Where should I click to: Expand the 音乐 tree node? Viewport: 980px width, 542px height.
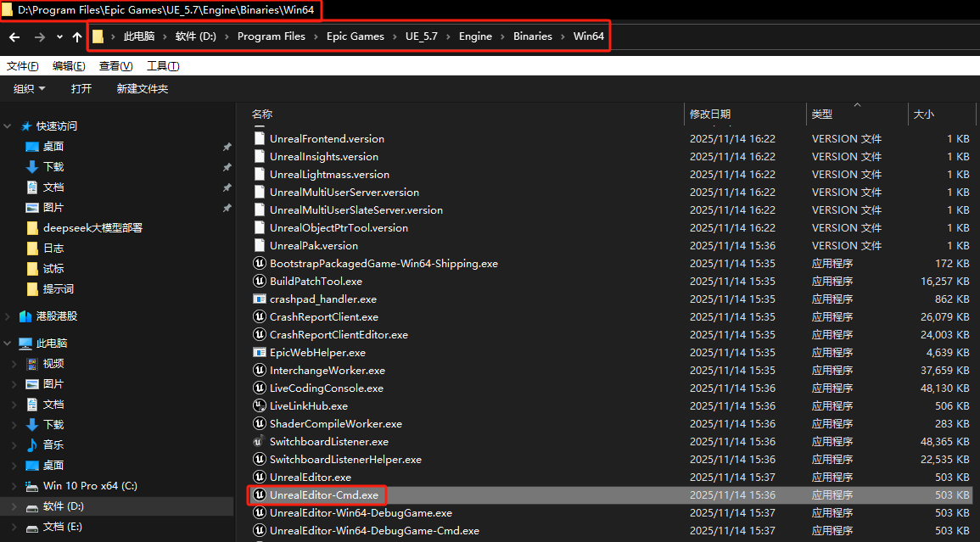pos(14,445)
